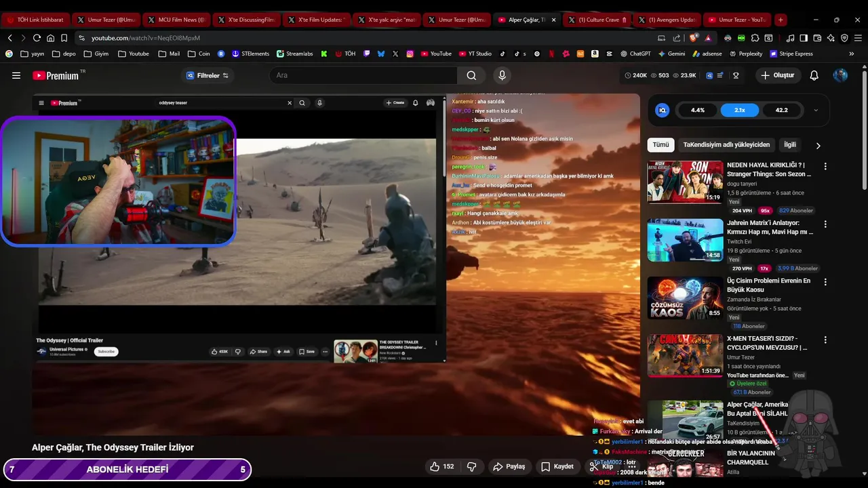Open the Giyim bookmarks folder
The height and width of the screenshot is (488, 868).
pyautogui.click(x=96, y=54)
